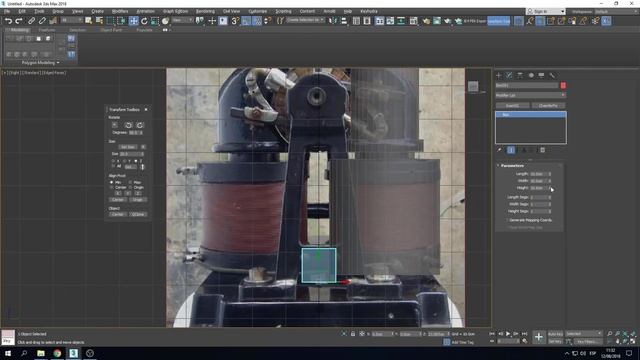Image resolution: width=640 pixels, height=360 pixels.
Task: Expand the Polygon Modeling dropdown
Action: [40, 63]
